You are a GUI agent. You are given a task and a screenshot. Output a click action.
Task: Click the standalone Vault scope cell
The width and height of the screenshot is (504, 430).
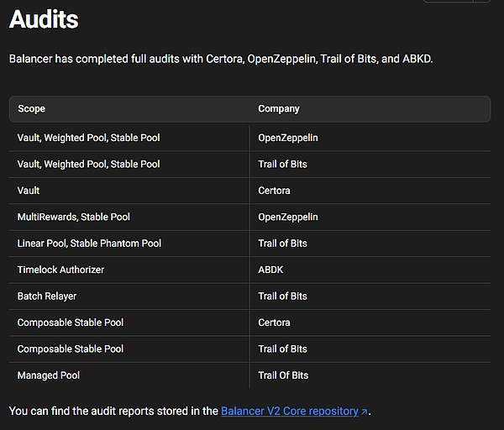pyautogui.click(x=29, y=191)
